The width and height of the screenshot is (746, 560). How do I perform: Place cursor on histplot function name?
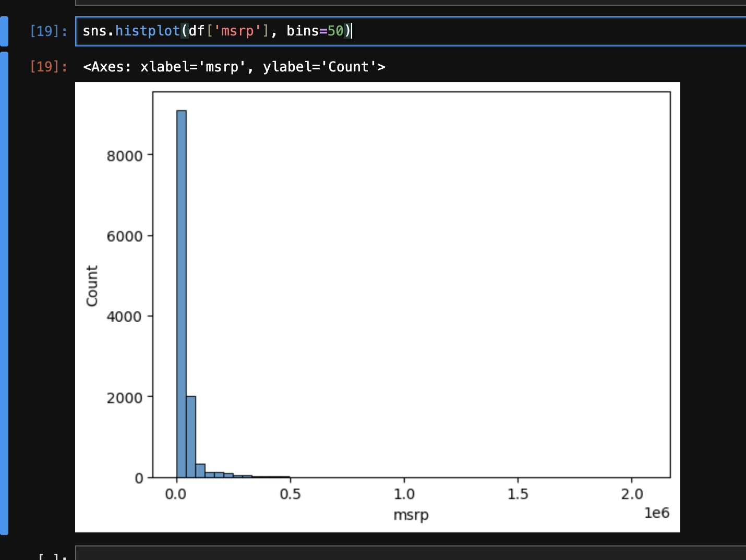148,31
